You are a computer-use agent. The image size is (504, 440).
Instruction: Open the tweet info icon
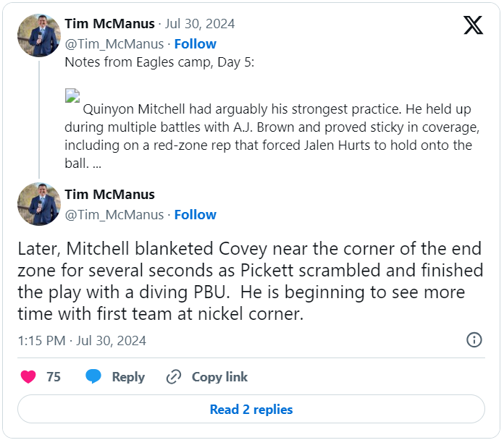(x=474, y=340)
